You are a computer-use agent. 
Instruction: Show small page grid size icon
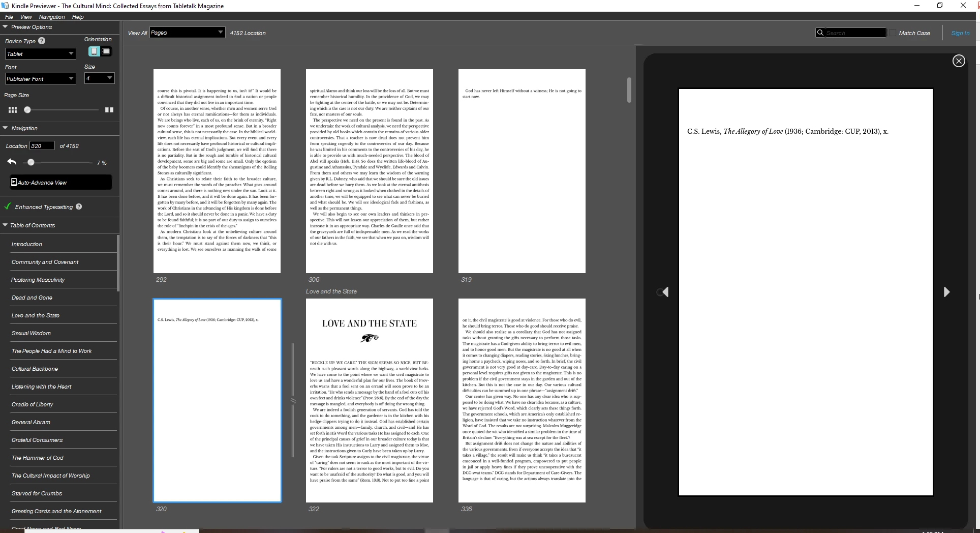[x=13, y=110]
